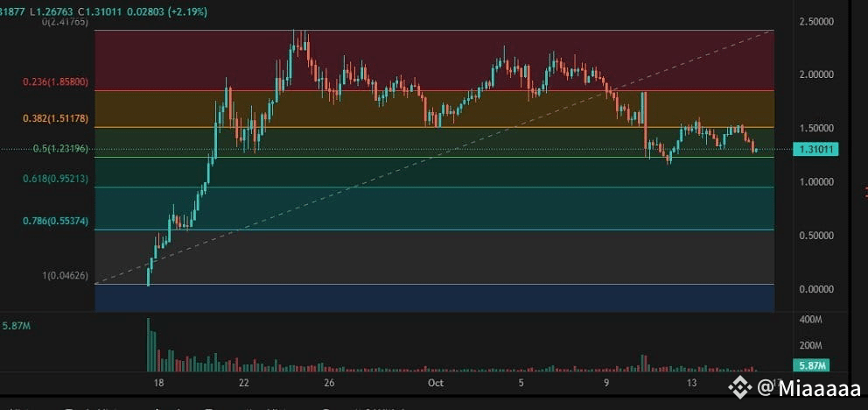Click date label 5 on time axis
Image resolution: width=868 pixels, height=410 pixels.
tap(521, 383)
